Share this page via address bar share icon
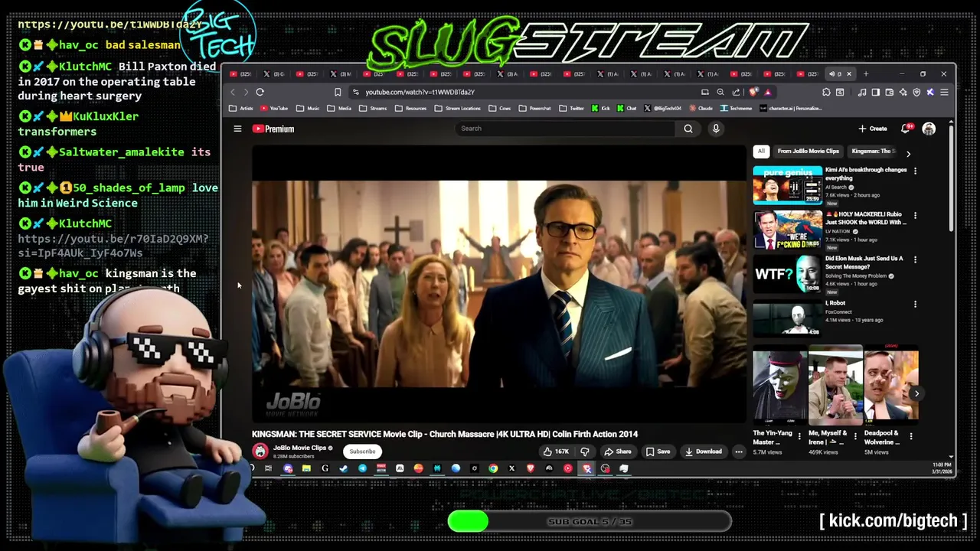The image size is (980, 551). [736, 92]
